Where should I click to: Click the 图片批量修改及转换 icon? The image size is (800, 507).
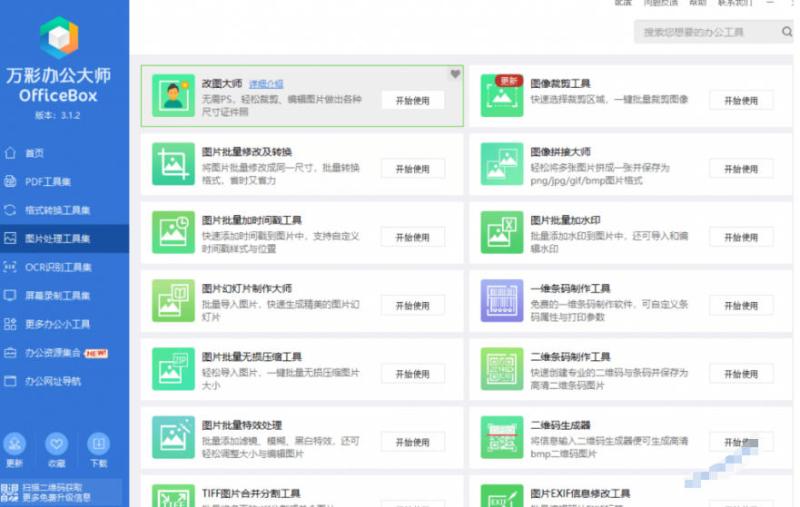(173, 164)
